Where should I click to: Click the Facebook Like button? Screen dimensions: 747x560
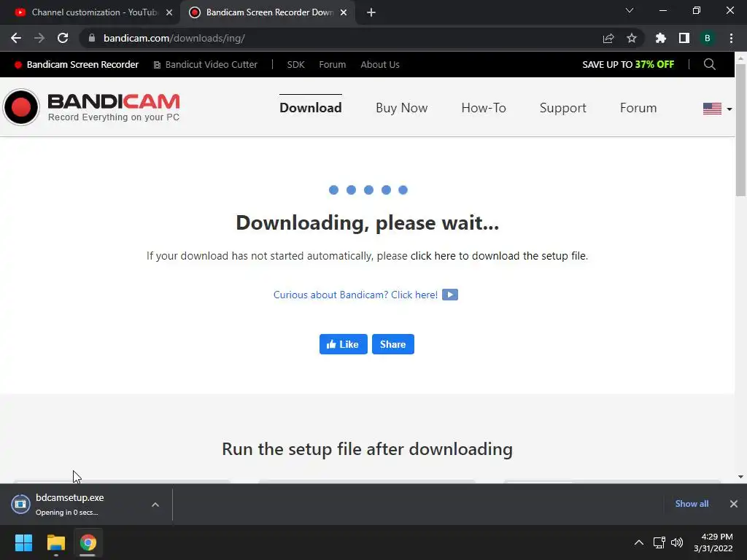point(343,344)
